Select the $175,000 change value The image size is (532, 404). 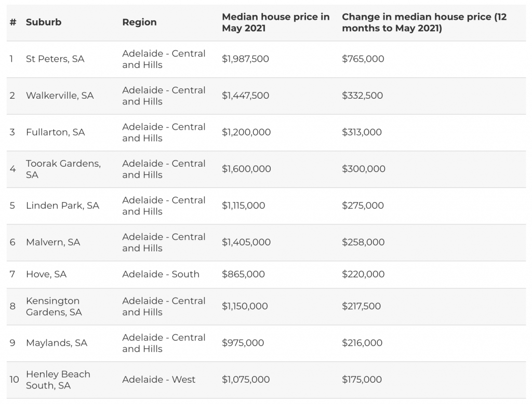362,380
